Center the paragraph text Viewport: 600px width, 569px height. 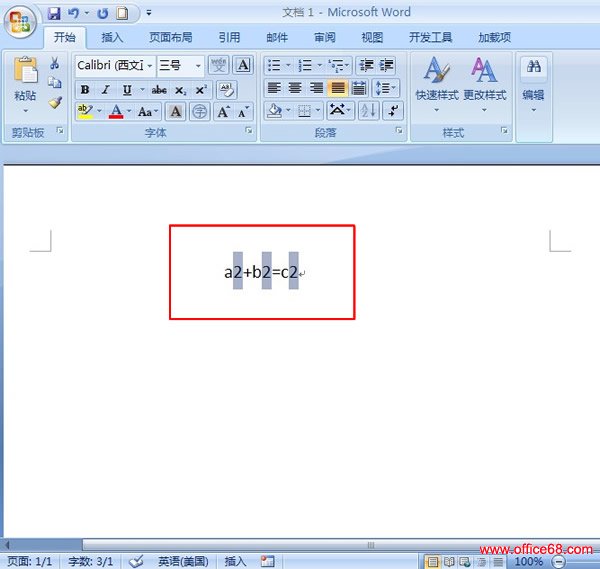(295, 88)
